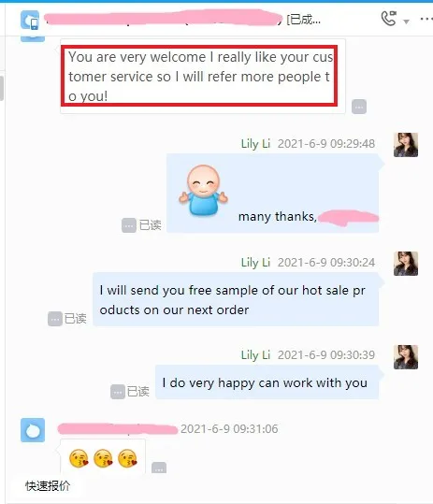Click the left edge scrollbar handle

tap(2, 89)
